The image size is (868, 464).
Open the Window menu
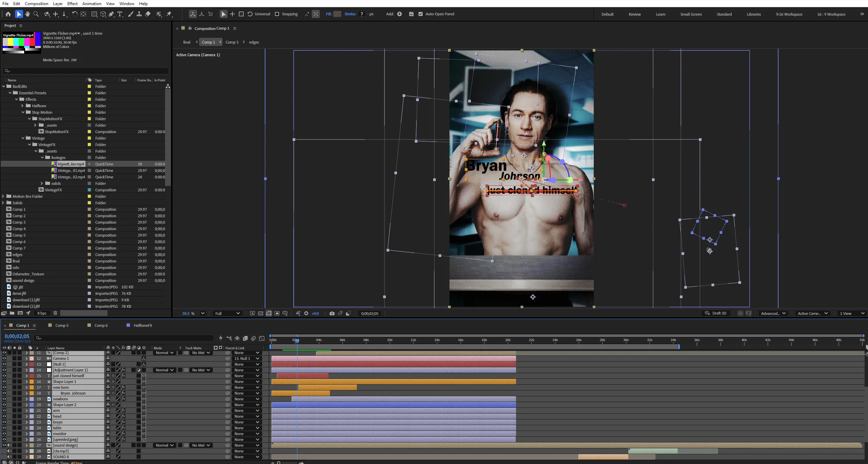click(x=127, y=4)
